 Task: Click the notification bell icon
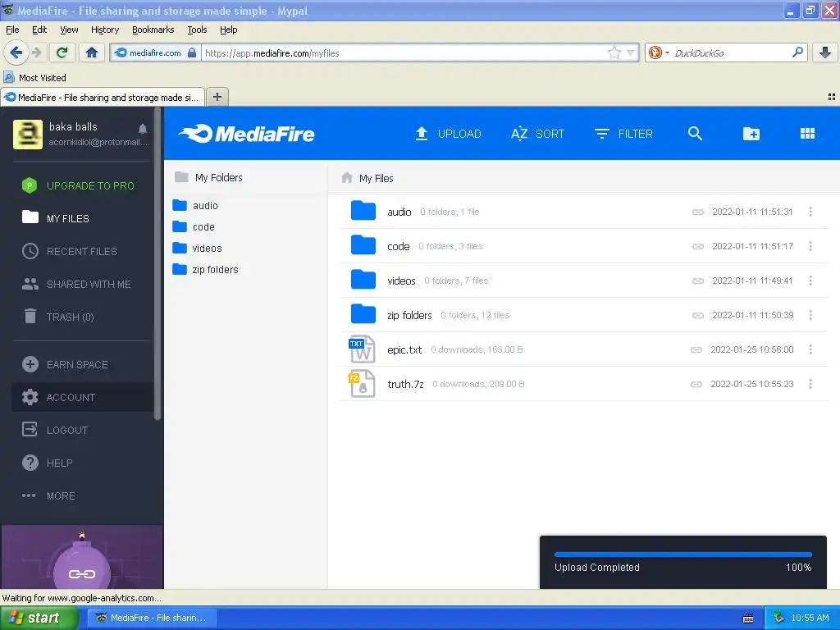[x=143, y=129]
